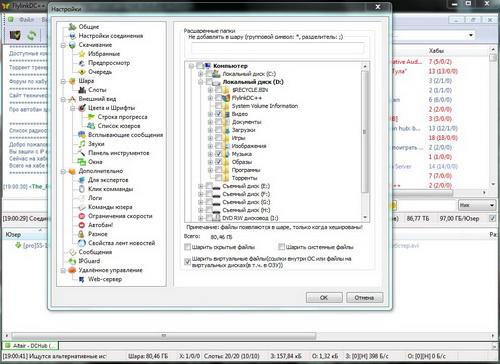
Task: Toggle the checkbox next to 97,00 ГБ/Юзер
Action: [x=492, y=218]
